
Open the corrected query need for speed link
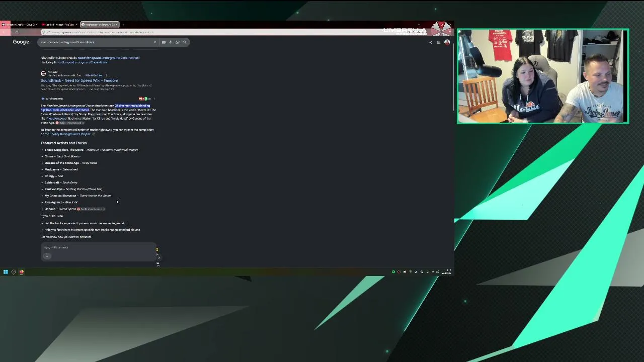tap(109, 58)
